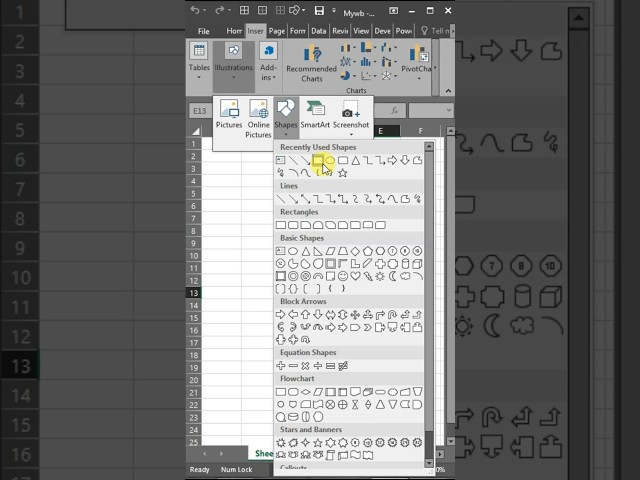
Task: Open Recommended Charts
Action: (311, 64)
